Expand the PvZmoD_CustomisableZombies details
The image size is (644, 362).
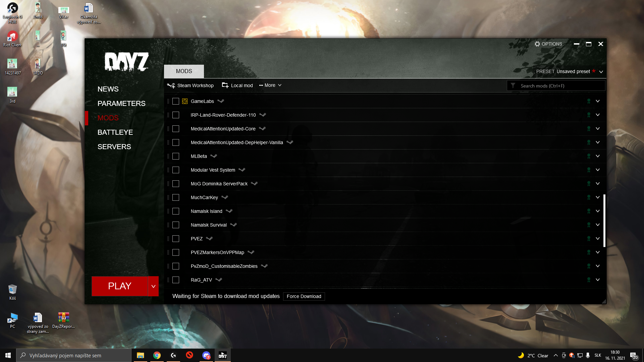[598, 266]
